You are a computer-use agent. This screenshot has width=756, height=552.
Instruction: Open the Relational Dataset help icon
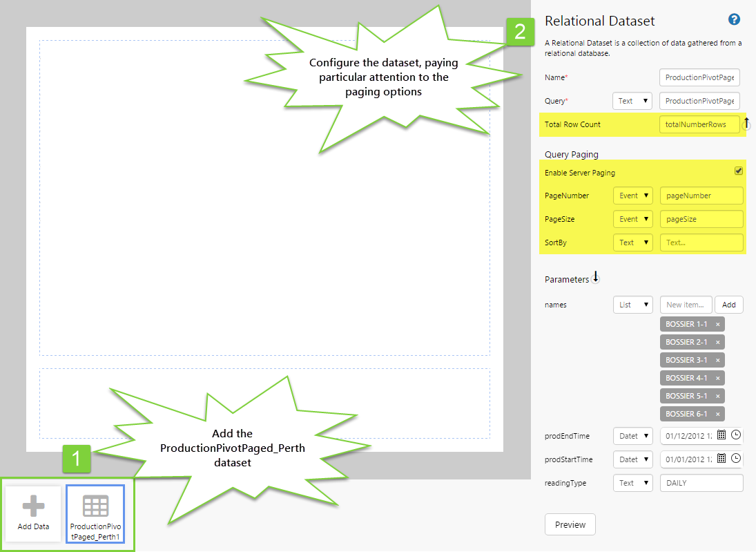pyautogui.click(x=734, y=20)
